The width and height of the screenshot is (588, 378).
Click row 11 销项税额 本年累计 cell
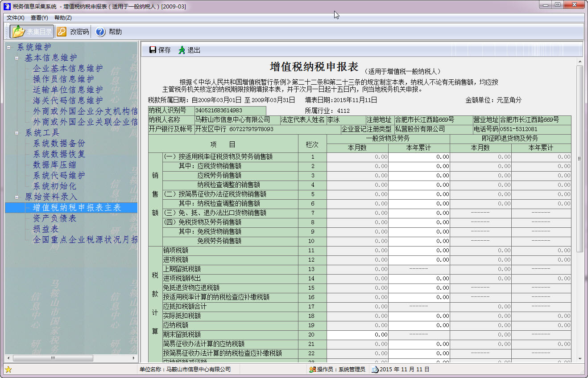pos(419,251)
